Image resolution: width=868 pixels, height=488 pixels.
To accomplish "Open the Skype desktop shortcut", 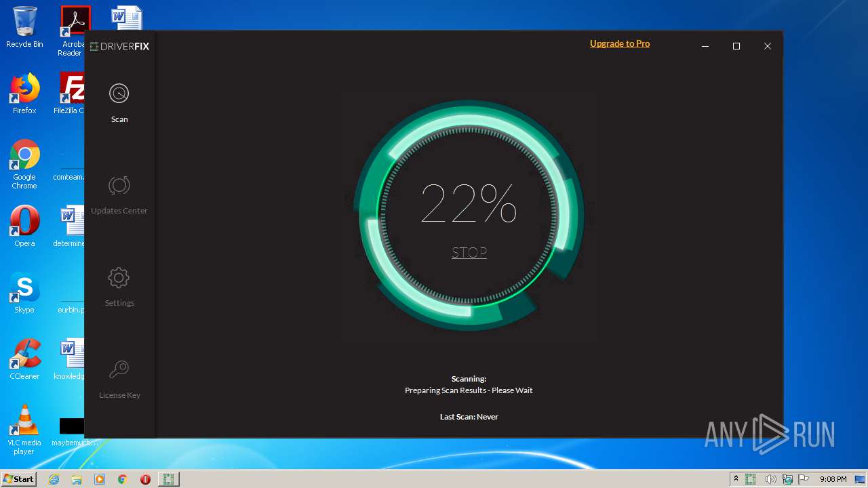I will point(24,293).
